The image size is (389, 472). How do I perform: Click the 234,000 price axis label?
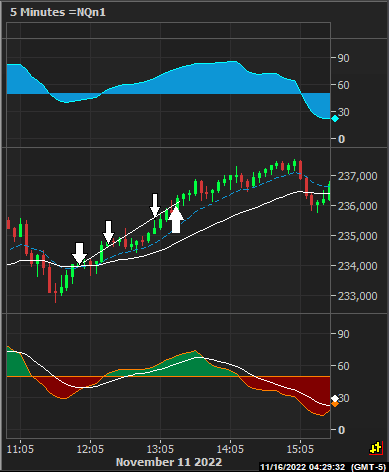pyautogui.click(x=357, y=266)
